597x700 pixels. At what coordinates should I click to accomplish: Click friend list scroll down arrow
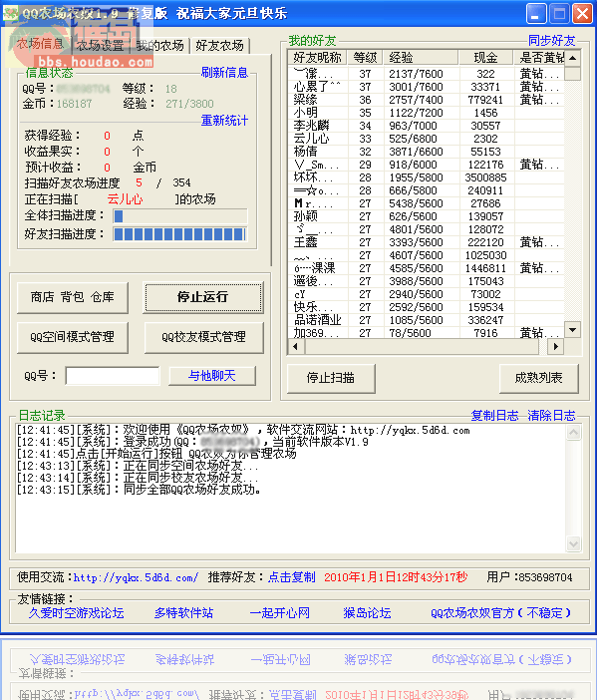(x=572, y=330)
